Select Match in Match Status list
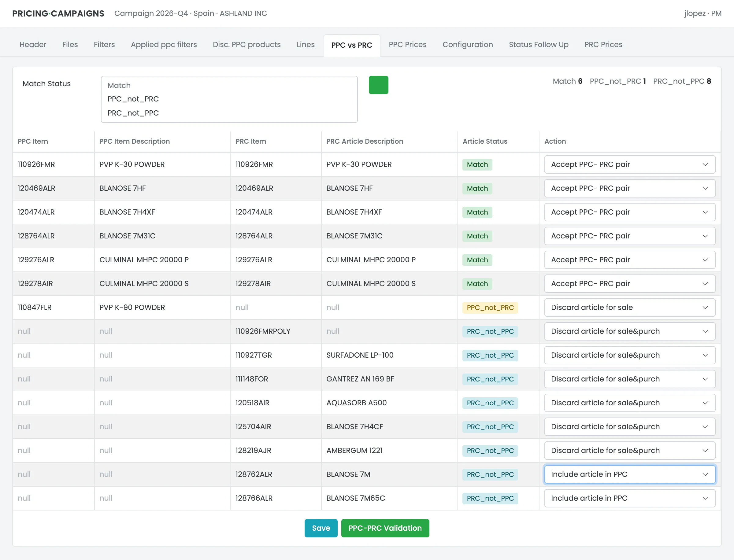The width and height of the screenshot is (734, 560). 229,86
